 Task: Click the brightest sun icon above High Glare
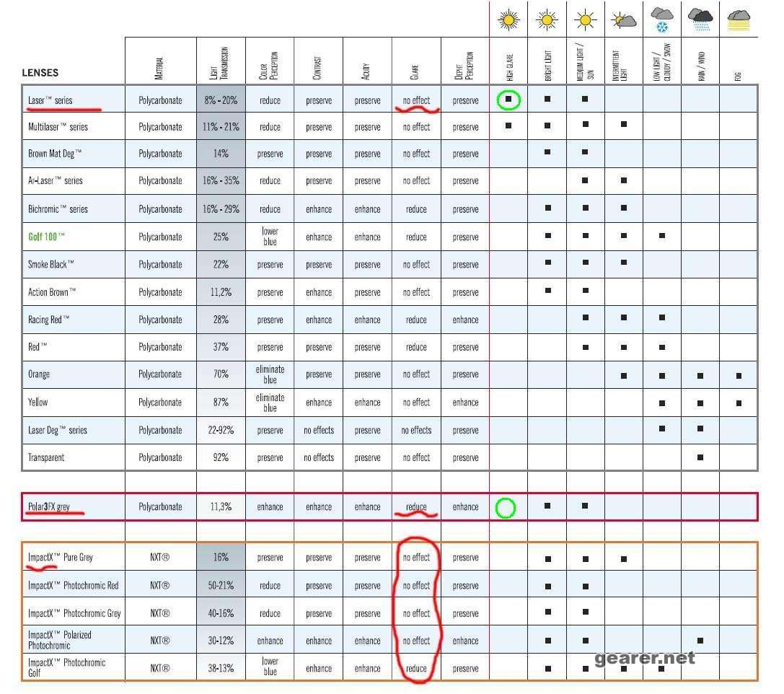tap(508, 20)
